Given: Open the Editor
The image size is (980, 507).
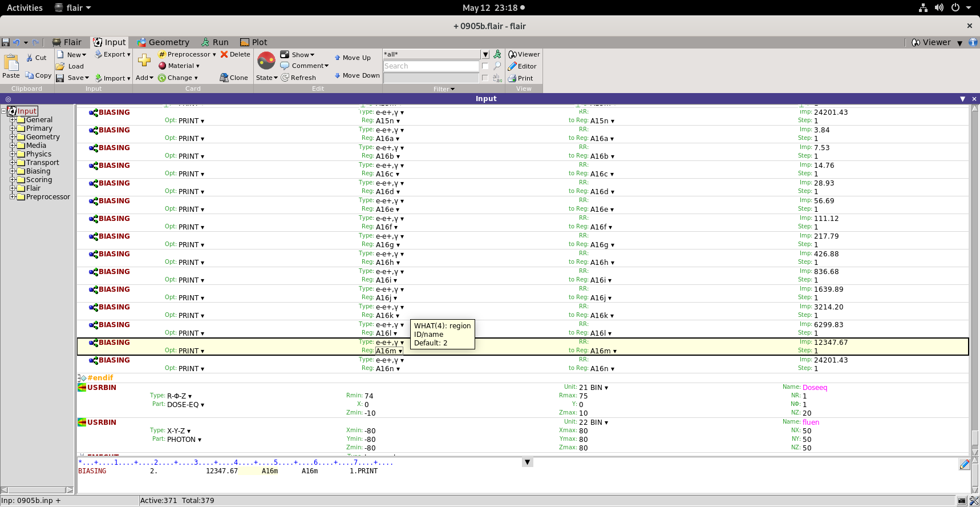Looking at the screenshot, I should click(x=523, y=66).
